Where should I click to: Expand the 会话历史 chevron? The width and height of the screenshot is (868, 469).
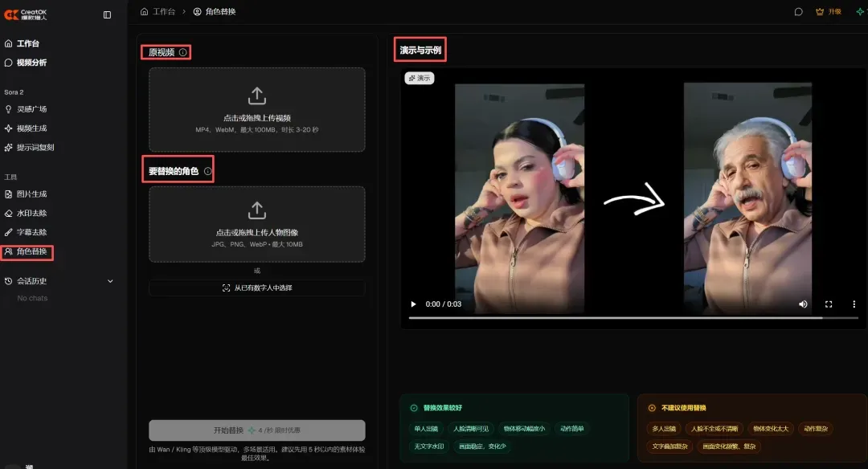[x=110, y=281]
